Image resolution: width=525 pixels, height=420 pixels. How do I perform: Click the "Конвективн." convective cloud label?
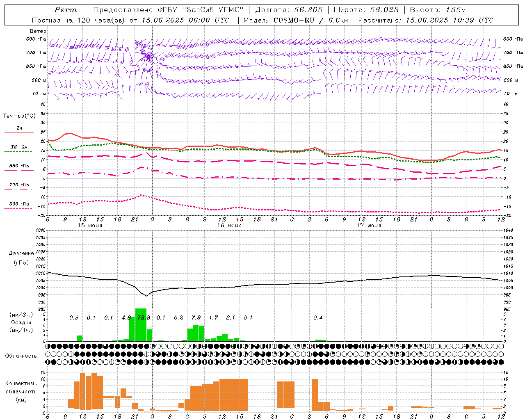21,383
